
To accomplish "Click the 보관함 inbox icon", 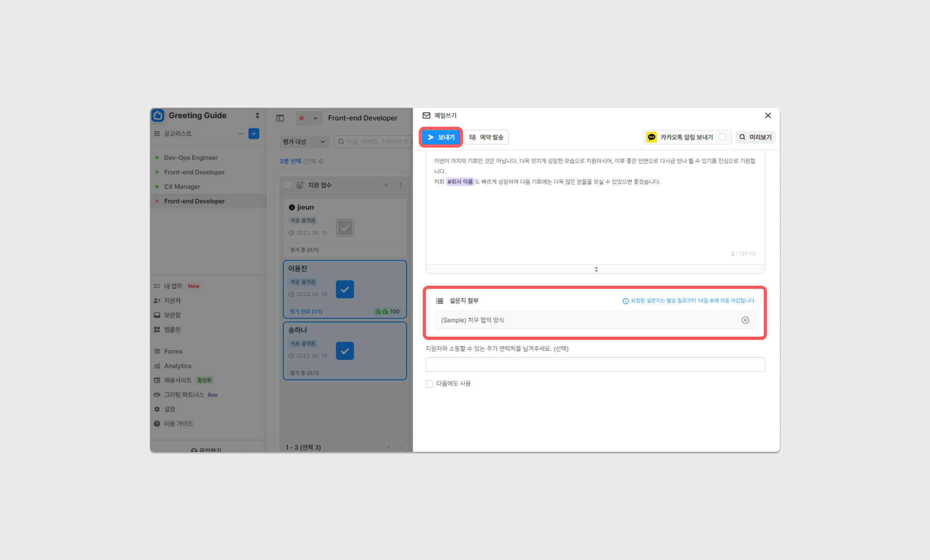I will (157, 315).
